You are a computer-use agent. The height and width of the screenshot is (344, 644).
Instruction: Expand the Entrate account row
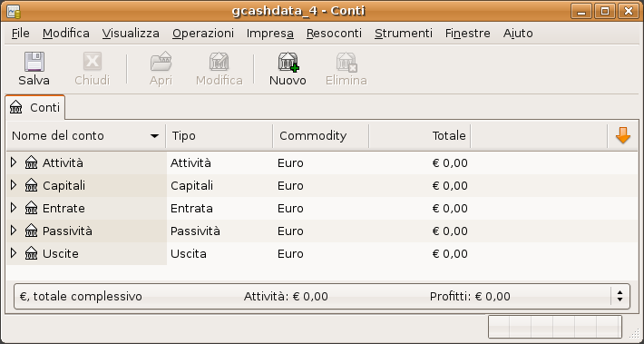[x=14, y=208]
